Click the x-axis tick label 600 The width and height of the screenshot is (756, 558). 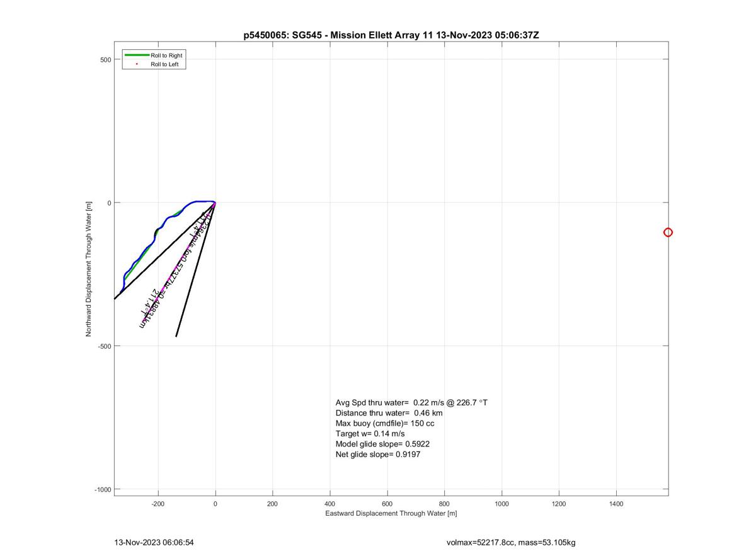click(387, 504)
